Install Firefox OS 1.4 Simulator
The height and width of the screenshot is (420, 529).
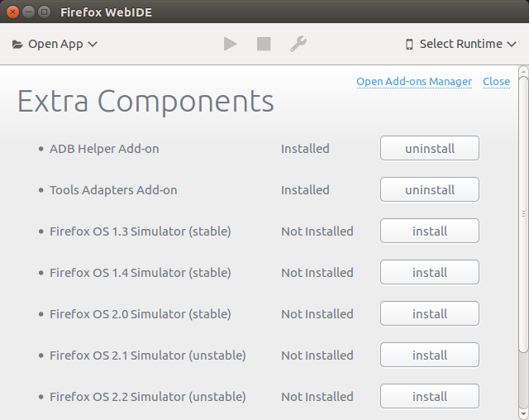click(x=430, y=272)
